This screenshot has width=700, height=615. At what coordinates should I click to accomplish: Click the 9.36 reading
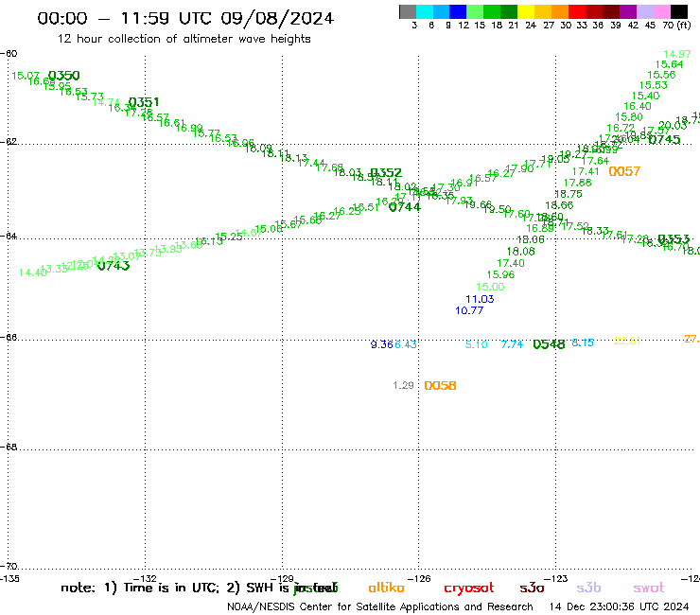click(382, 344)
